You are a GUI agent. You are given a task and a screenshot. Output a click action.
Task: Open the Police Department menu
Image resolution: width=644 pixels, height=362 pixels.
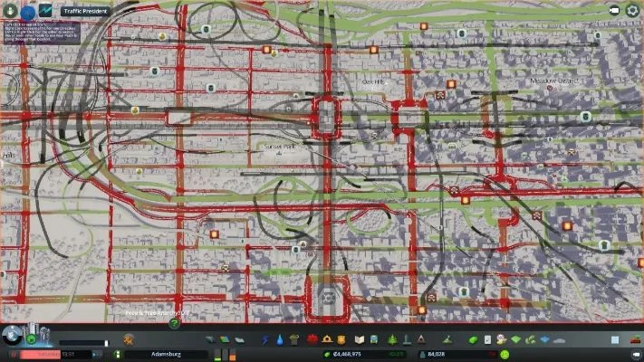(x=341, y=339)
